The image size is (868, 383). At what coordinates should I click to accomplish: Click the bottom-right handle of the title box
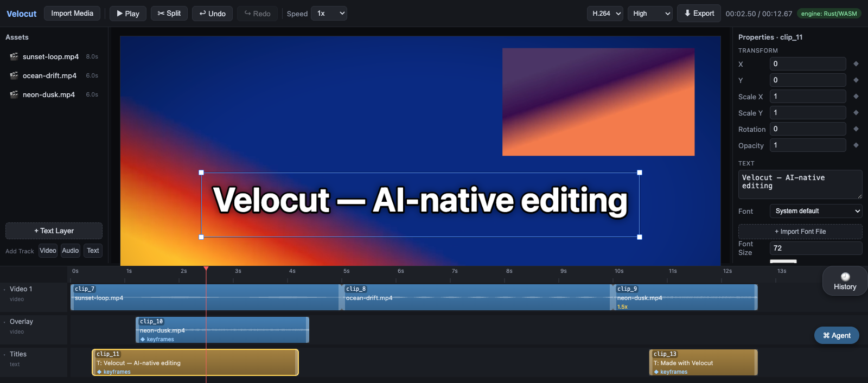click(x=640, y=237)
